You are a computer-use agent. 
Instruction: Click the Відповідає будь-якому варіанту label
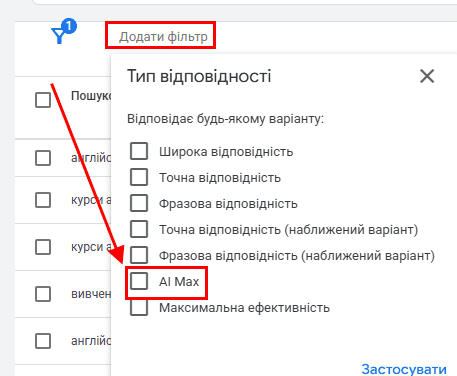click(225, 119)
